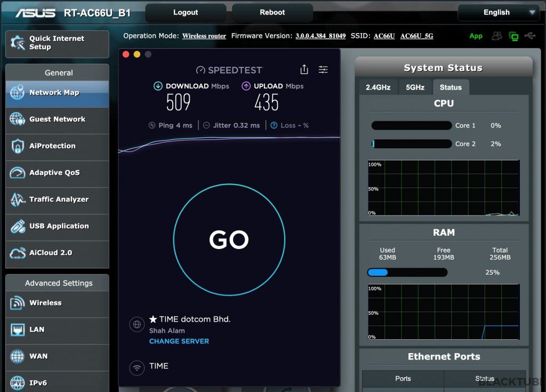Click the Traffic Analyzer icon
This screenshot has height=392, width=546.
click(18, 199)
